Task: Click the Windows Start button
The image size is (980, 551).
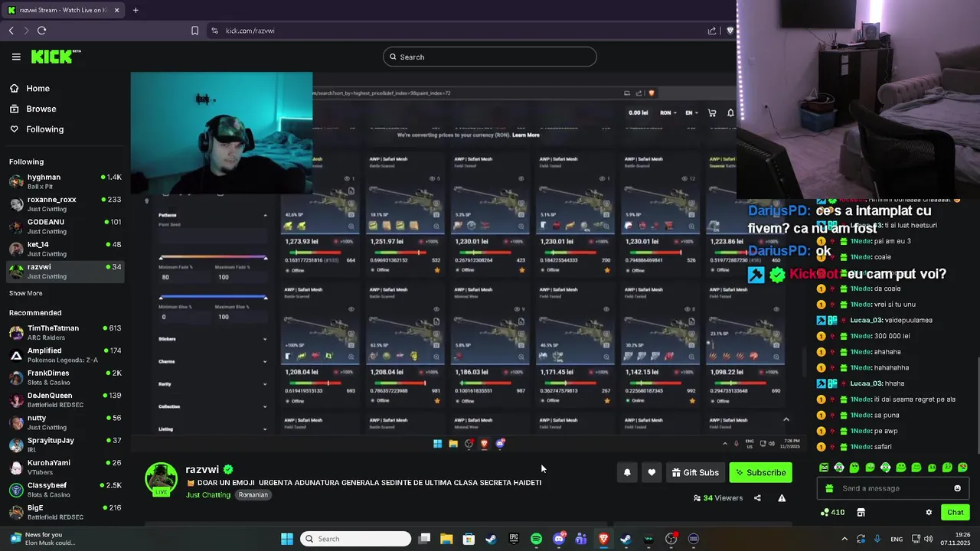Action: (x=287, y=539)
